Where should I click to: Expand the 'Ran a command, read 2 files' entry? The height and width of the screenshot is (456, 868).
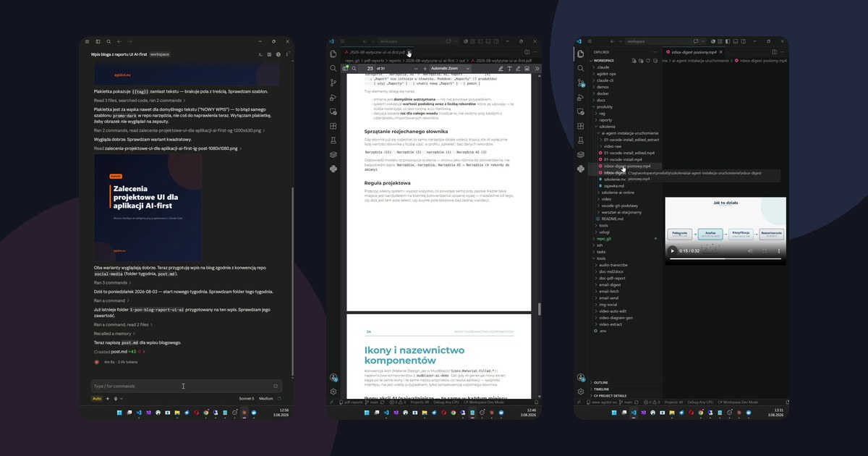(123, 324)
